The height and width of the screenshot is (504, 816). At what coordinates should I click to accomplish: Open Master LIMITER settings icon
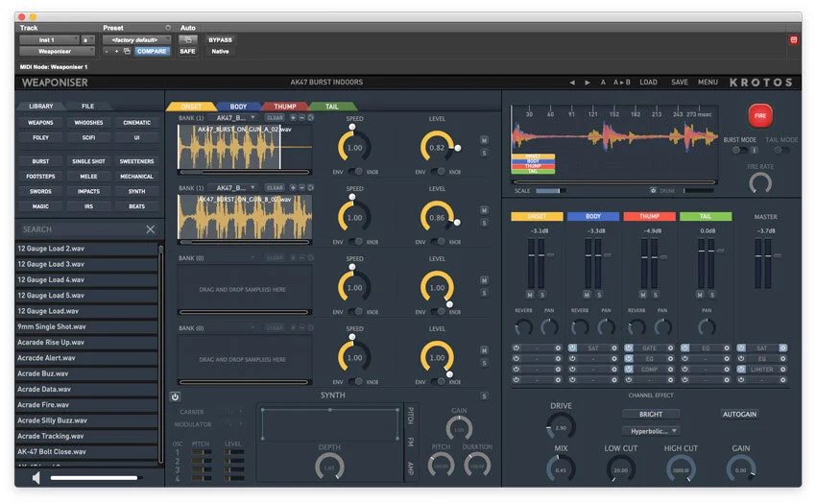(782, 370)
